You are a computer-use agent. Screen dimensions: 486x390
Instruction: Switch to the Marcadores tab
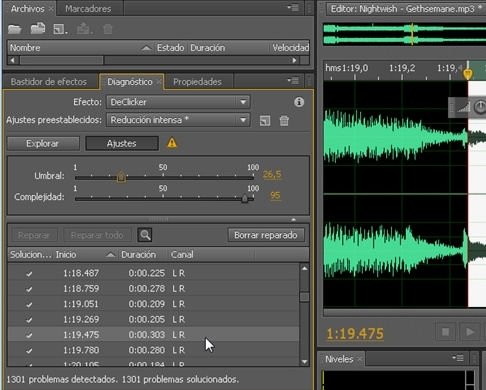(88, 9)
